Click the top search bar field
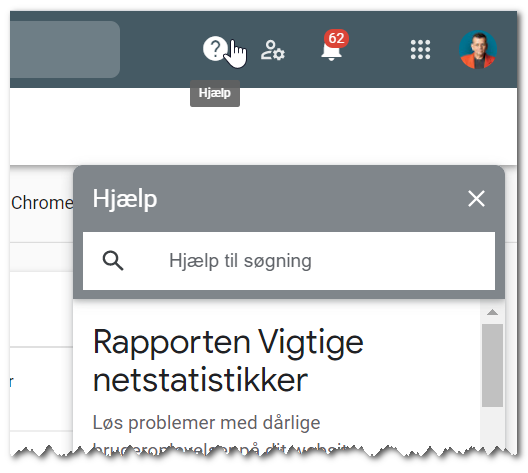 65,49
